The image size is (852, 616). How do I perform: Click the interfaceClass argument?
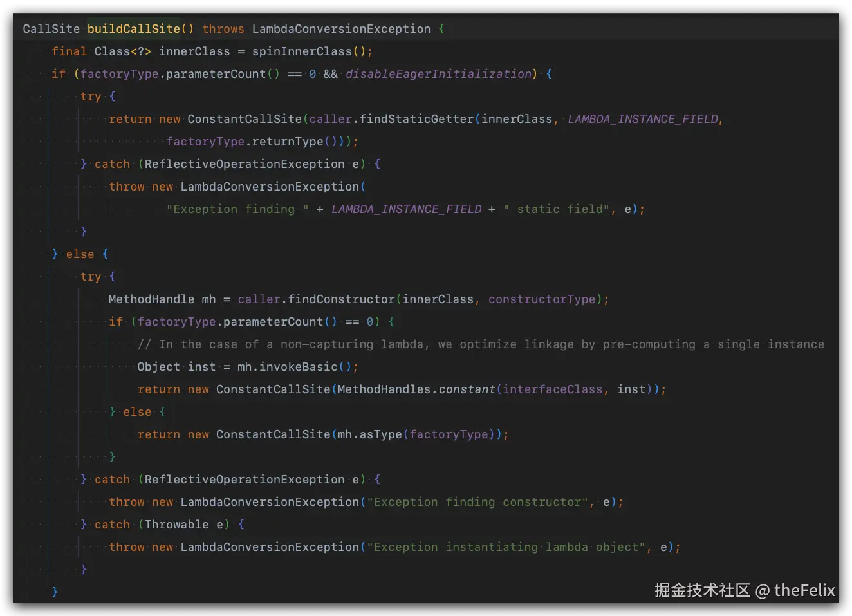pos(553,389)
